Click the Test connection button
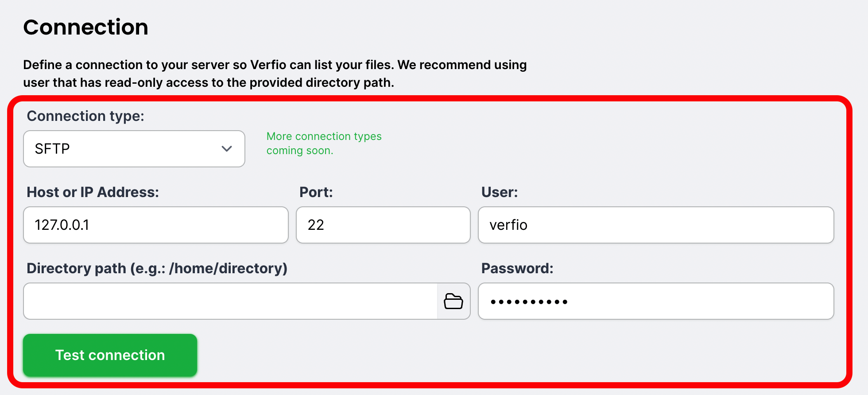Screen dimensions: 868x395 [110, 355]
